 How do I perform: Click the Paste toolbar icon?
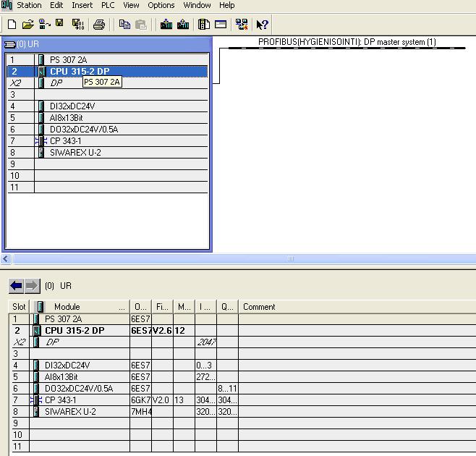coord(141,25)
